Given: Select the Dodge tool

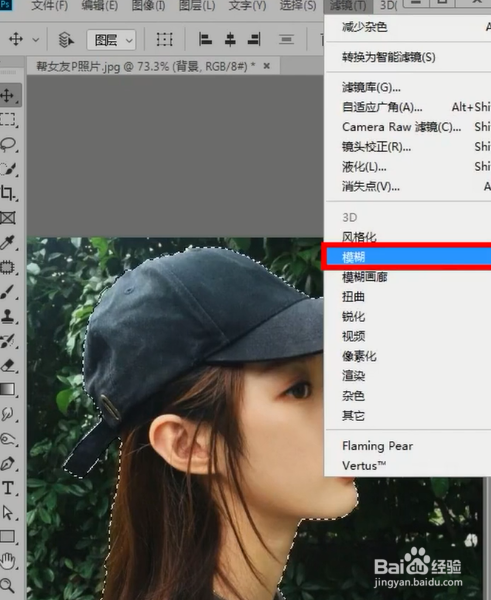Looking at the screenshot, I should point(8,439).
